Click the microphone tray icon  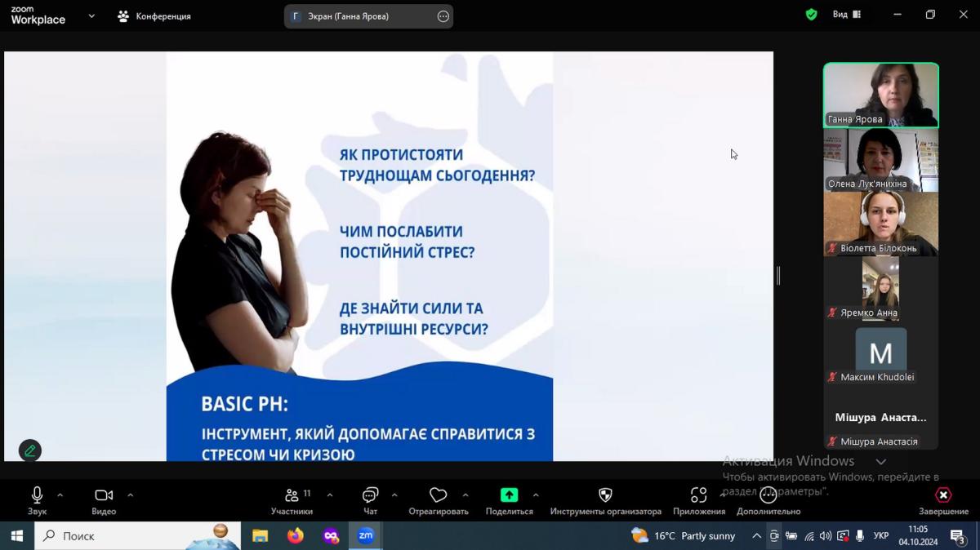coord(860,536)
